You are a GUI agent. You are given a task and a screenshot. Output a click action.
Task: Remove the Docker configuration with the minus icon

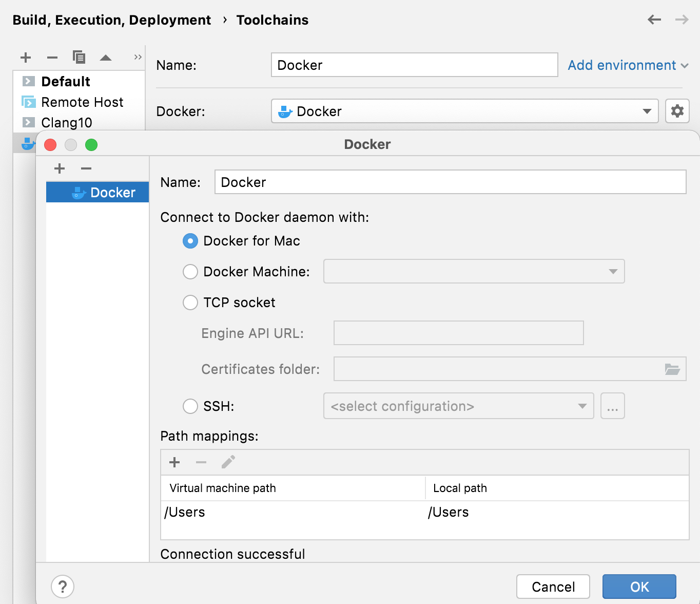pyautogui.click(x=86, y=168)
